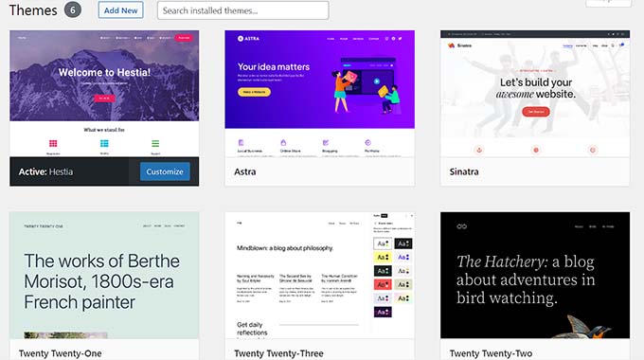The width and height of the screenshot is (644, 360).
Task: Open the Twenty Twenty-Three theme thumbnail
Action: tap(319, 276)
